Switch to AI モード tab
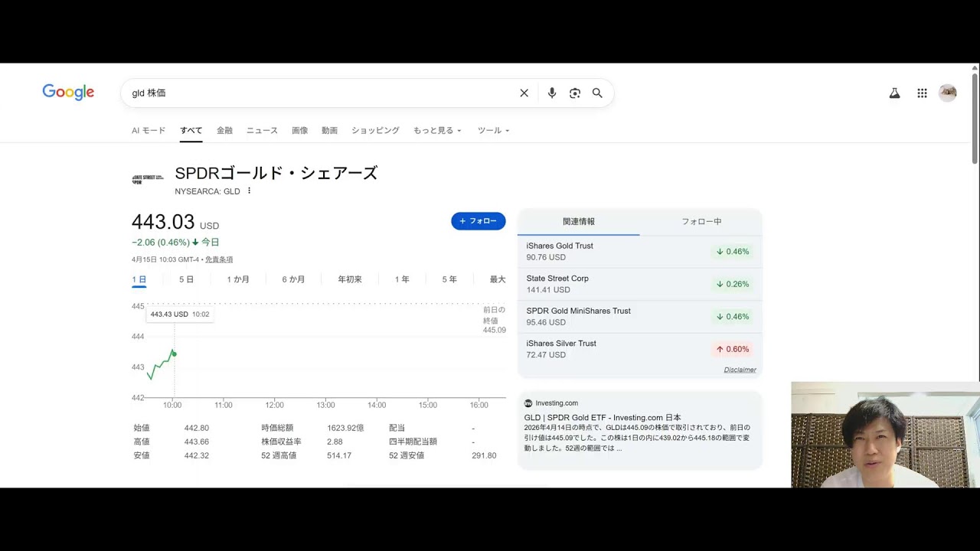Image resolution: width=980 pixels, height=551 pixels. (149, 131)
